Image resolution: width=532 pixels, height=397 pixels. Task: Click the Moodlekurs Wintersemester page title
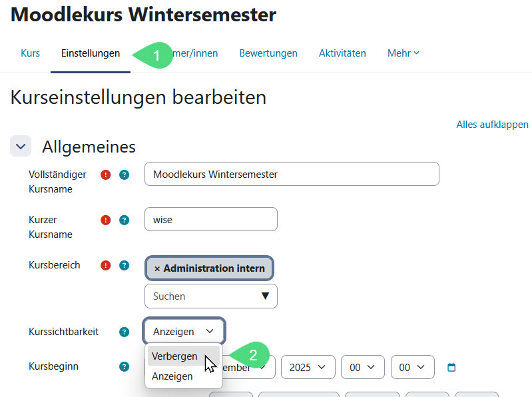click(x=144, y=15)
